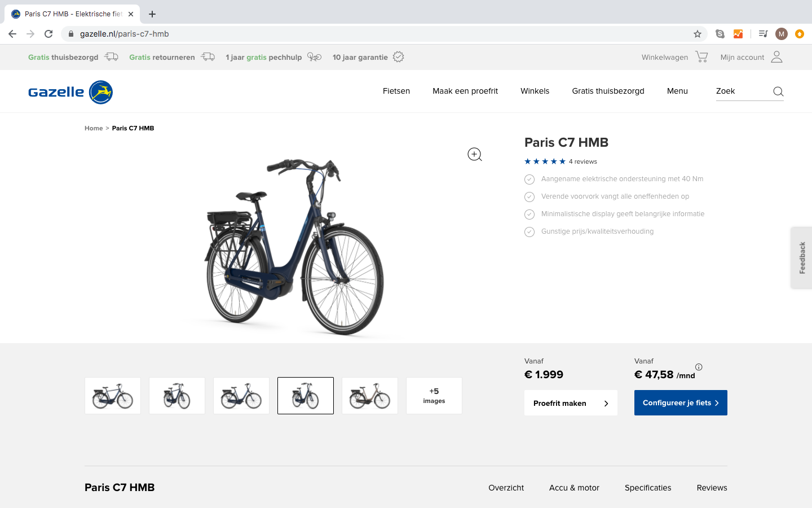
Task: Click the info icon next to monthly price
Action: [699, 367]
